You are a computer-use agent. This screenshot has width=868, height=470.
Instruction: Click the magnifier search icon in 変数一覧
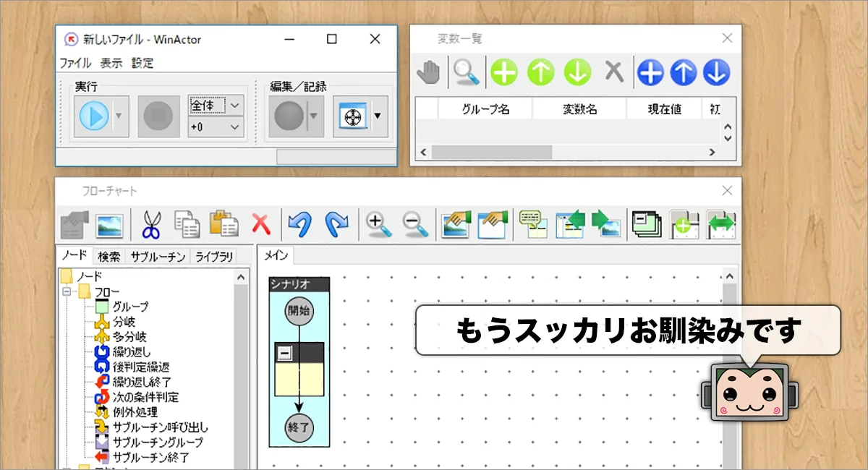pos(467,72)
